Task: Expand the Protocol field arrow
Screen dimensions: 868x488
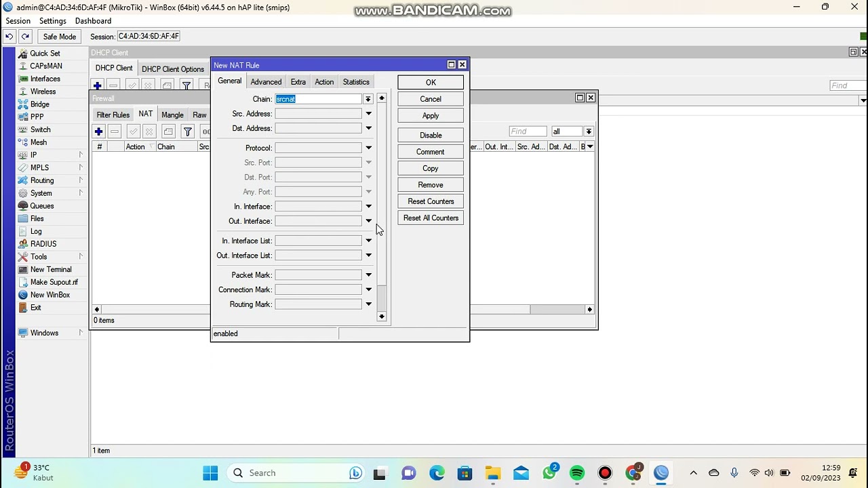Action: point(368,148)
